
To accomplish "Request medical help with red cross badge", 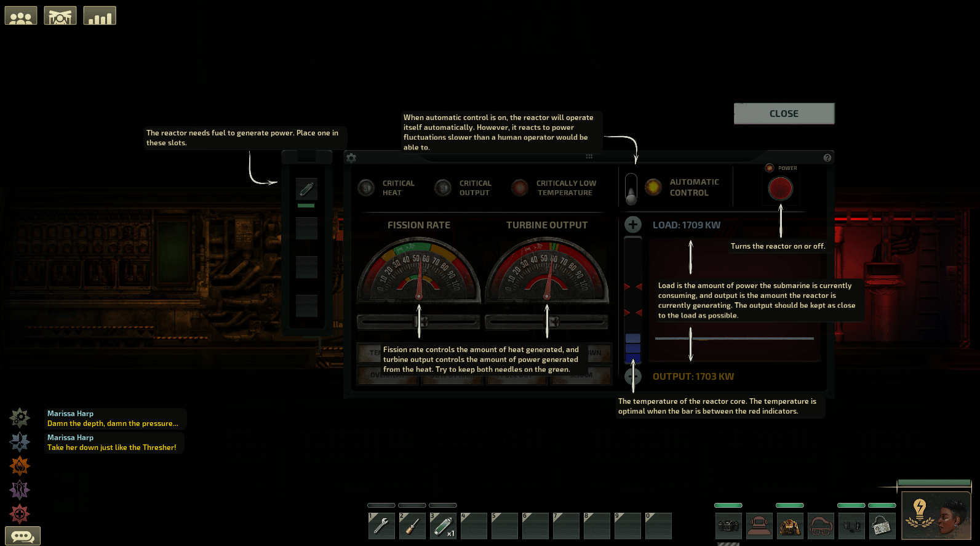I will (x=20, y=514).
